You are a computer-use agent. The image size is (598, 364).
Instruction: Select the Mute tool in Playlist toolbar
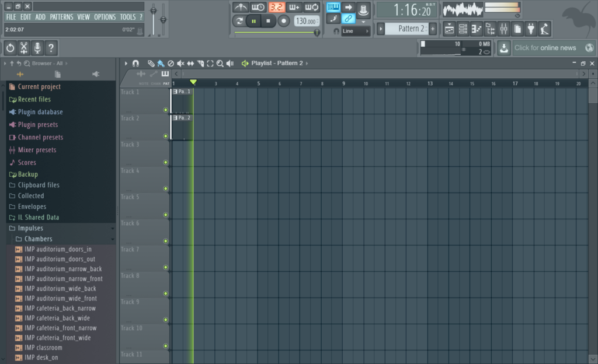[x=181, y=64]
